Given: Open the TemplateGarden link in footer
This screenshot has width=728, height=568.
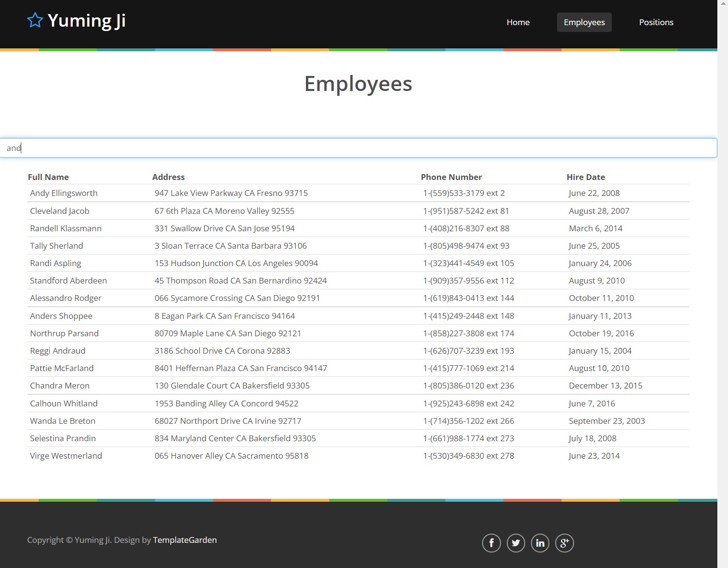Looking at the screenshot, I should [x=184, y=540].
